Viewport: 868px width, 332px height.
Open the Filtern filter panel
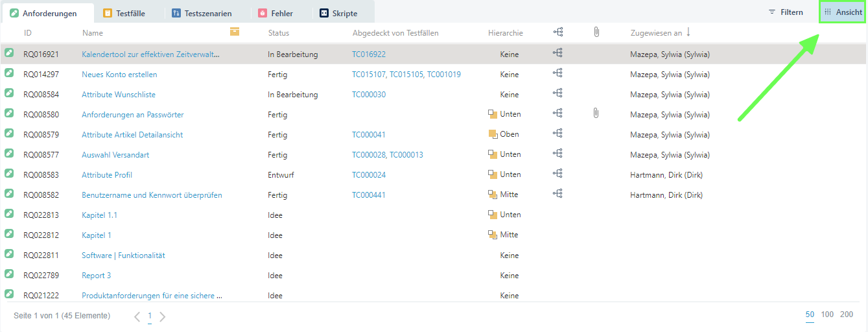click(786, 12)
